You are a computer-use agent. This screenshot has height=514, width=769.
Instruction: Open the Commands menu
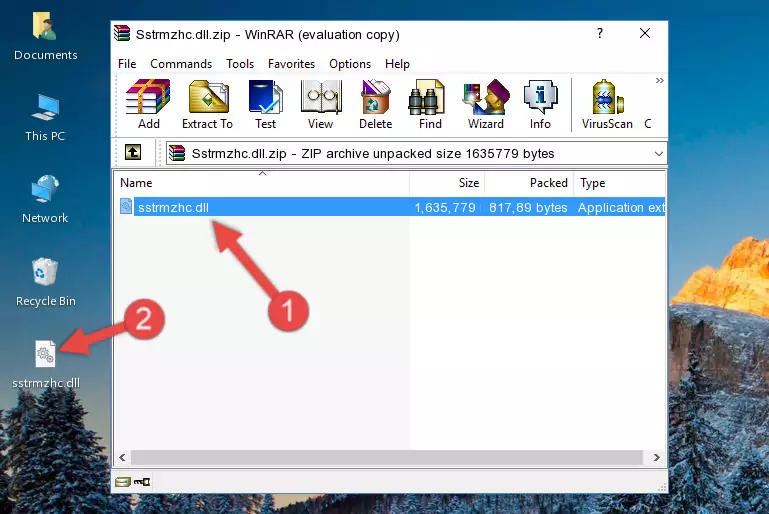[x=181, y=64]
